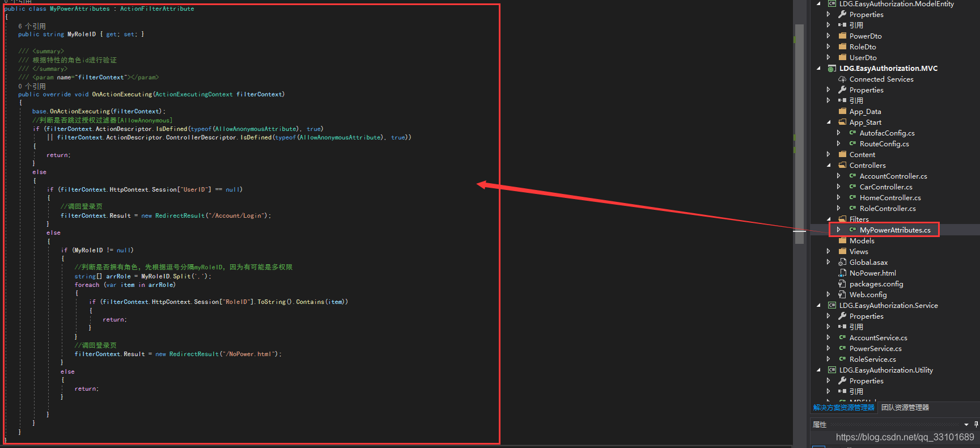Select the Controllers folder label
The height and width of the screenshot is (448, 980).
(867, 165)
